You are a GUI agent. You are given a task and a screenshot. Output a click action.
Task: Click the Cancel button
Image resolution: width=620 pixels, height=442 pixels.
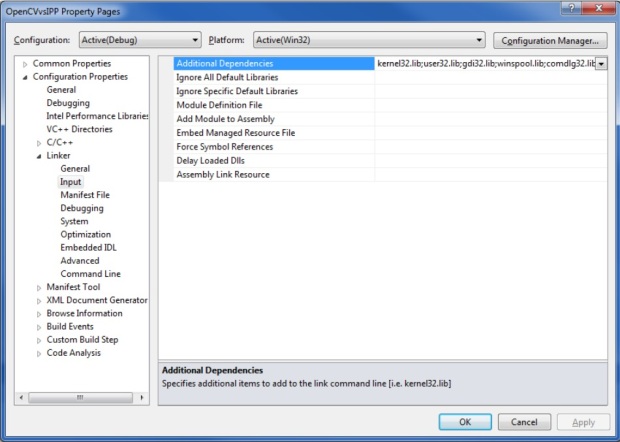pos(524,422)
